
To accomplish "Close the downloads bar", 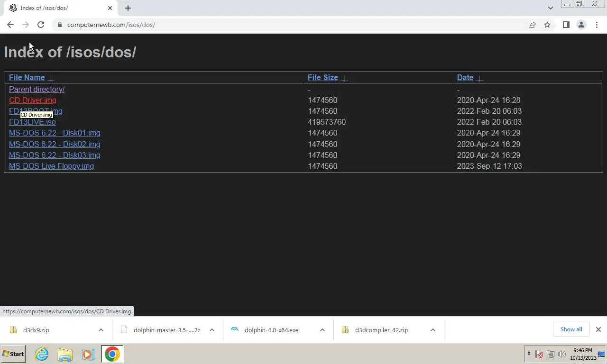I will coord(598,329).
